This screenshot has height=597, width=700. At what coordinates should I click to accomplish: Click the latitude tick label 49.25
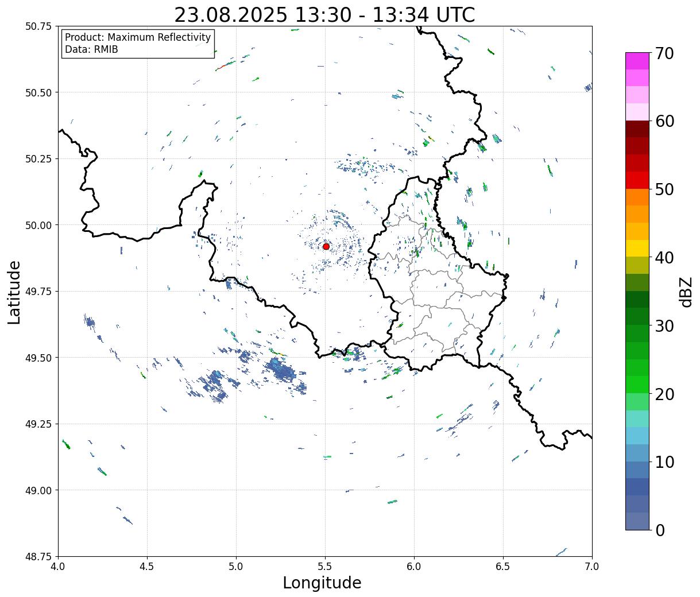pos(38,424)
